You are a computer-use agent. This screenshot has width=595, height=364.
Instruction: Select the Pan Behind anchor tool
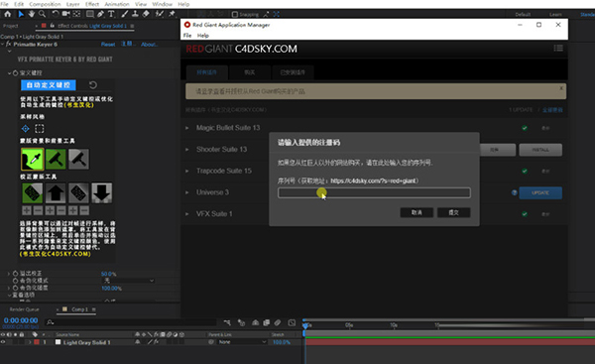(x=76, y=14)
